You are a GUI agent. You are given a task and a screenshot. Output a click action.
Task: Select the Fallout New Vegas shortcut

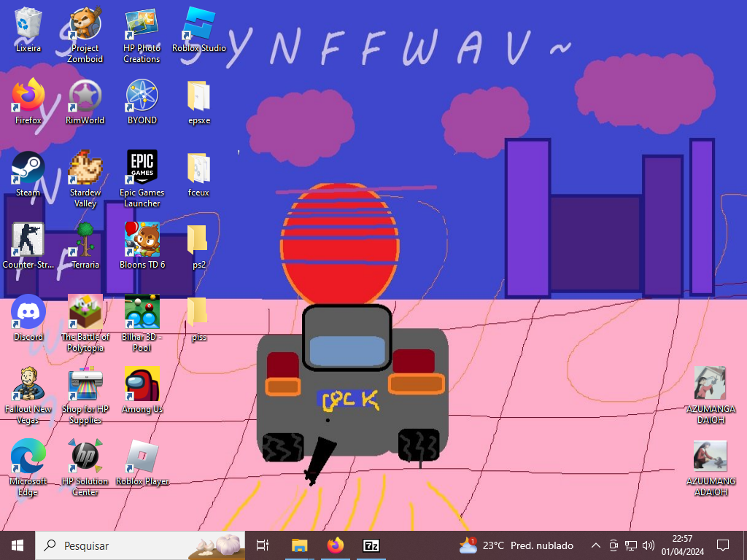tap(28, 396)
